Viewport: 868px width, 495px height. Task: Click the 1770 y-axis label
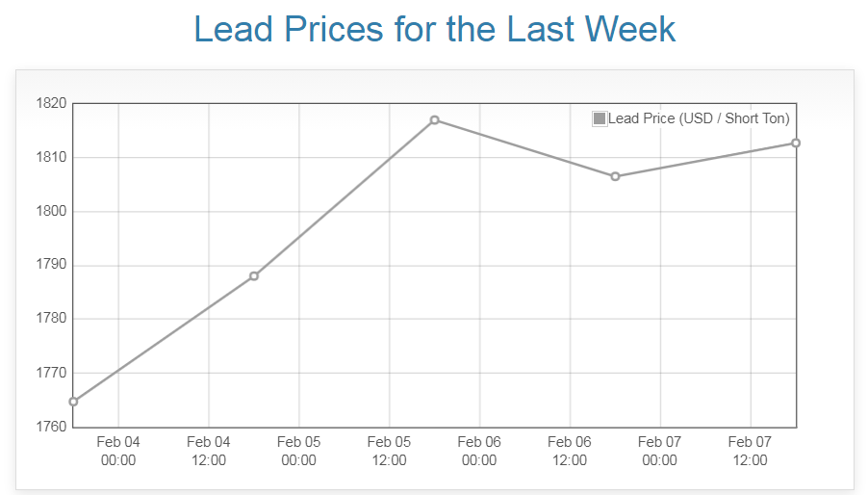coord(50,373)
